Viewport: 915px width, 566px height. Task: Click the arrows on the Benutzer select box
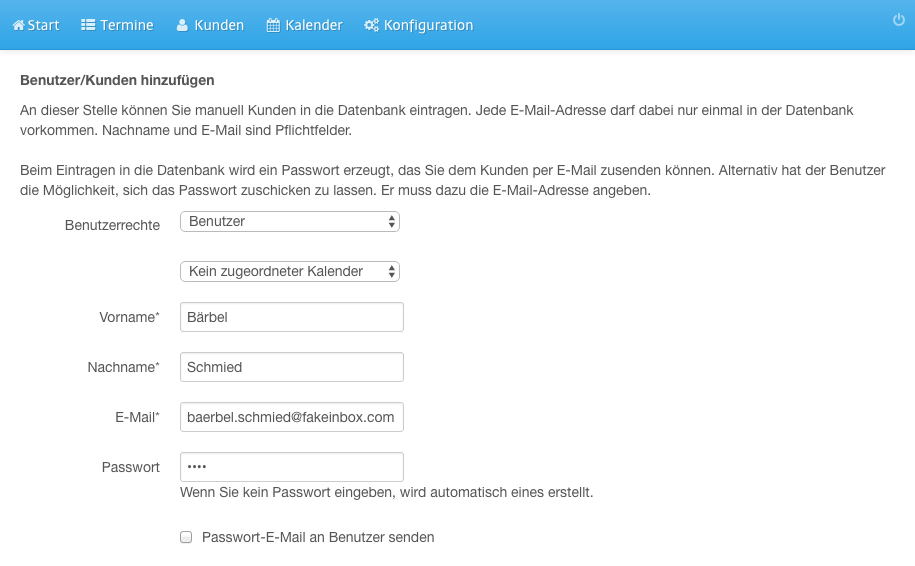(392, 222)
